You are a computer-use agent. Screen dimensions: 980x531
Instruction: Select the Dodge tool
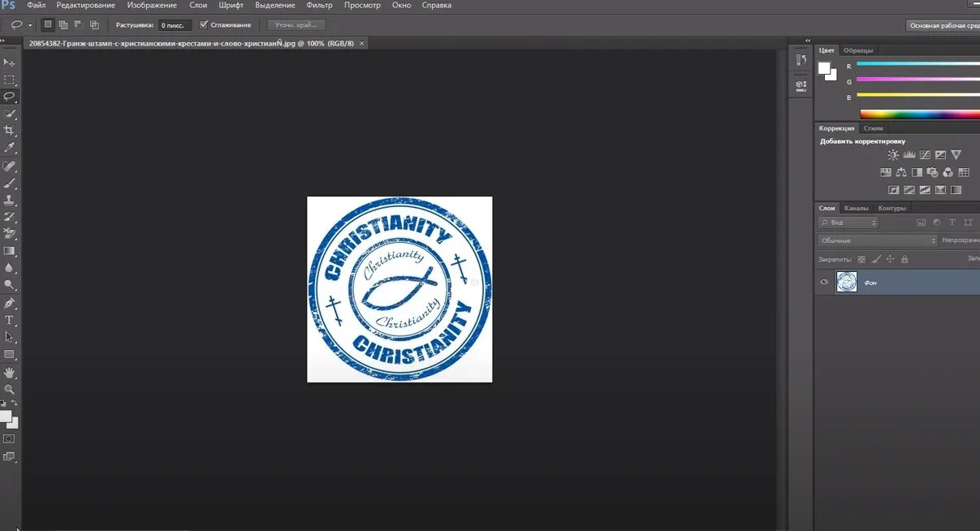(x=10, y=285)
